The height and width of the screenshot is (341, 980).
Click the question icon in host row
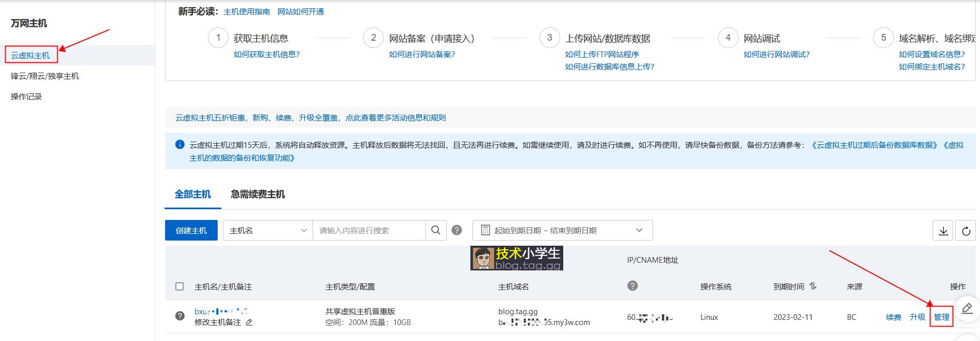pyautogui.click(x=180, y=316)
